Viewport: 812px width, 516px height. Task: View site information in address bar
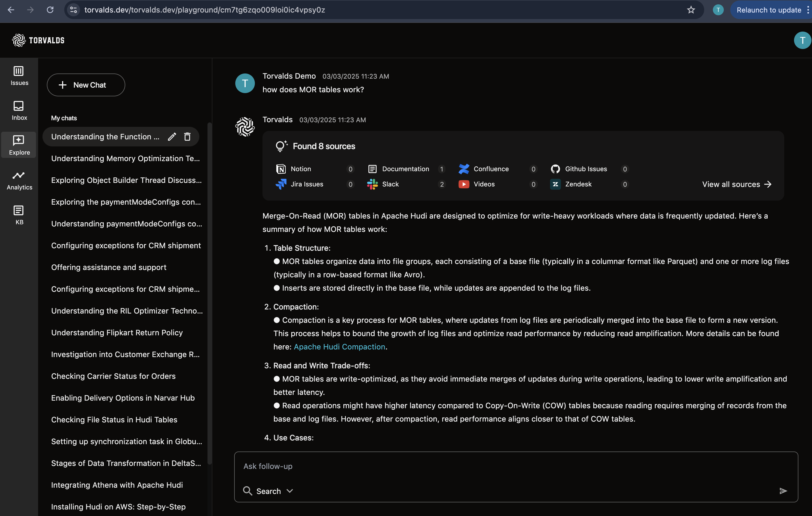[74, 10]
